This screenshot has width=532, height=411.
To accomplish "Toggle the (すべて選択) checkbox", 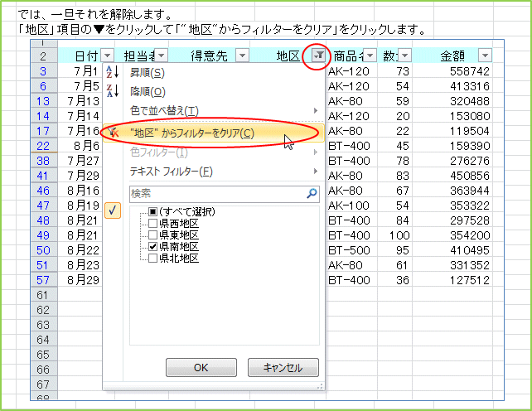I will [x=152, y=212].
